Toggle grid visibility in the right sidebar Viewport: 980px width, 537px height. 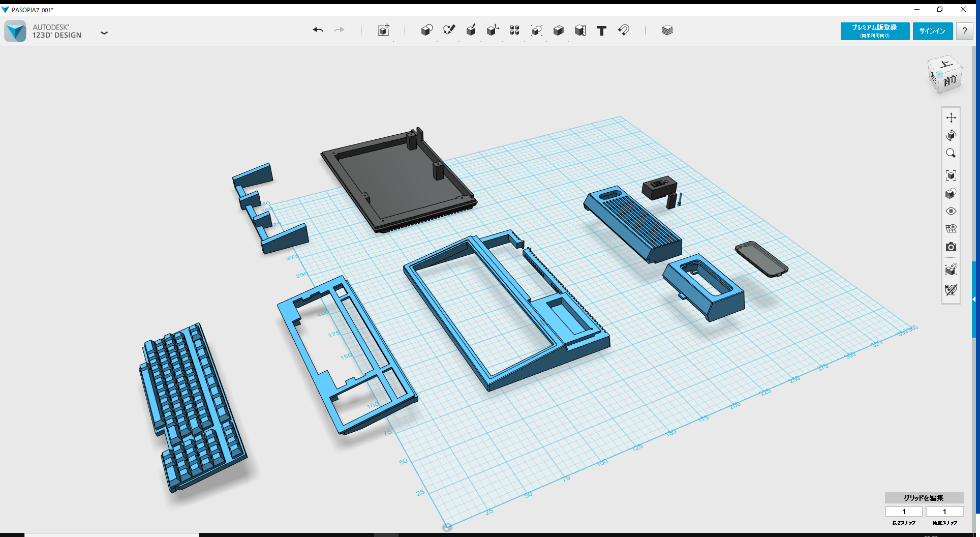[x=951, y=228]
